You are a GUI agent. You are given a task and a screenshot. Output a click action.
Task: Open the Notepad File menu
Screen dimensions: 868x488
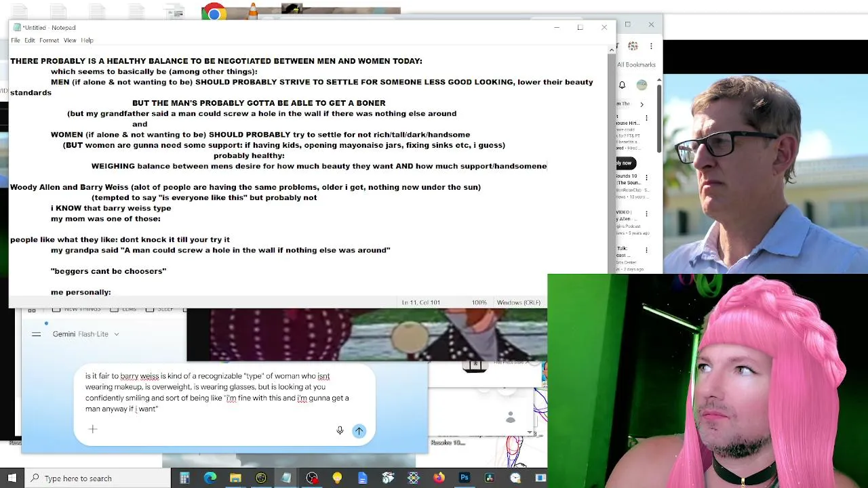15,41
